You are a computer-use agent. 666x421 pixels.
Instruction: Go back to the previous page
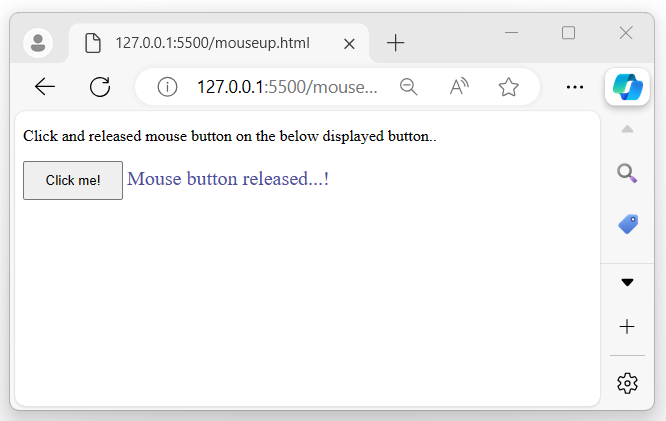[x=45, y=87]
